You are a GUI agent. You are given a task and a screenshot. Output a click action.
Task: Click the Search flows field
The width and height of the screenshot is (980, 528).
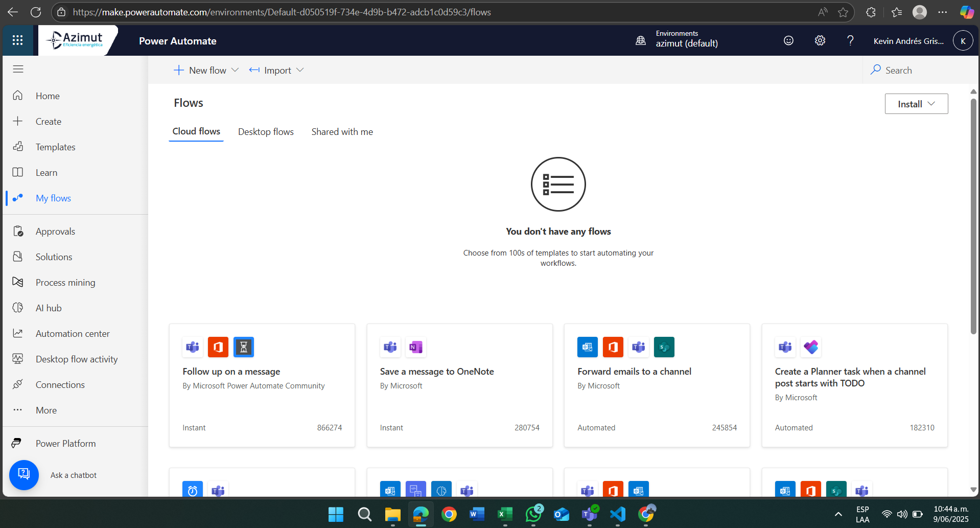pyautogui.click(x=920, y=70)
